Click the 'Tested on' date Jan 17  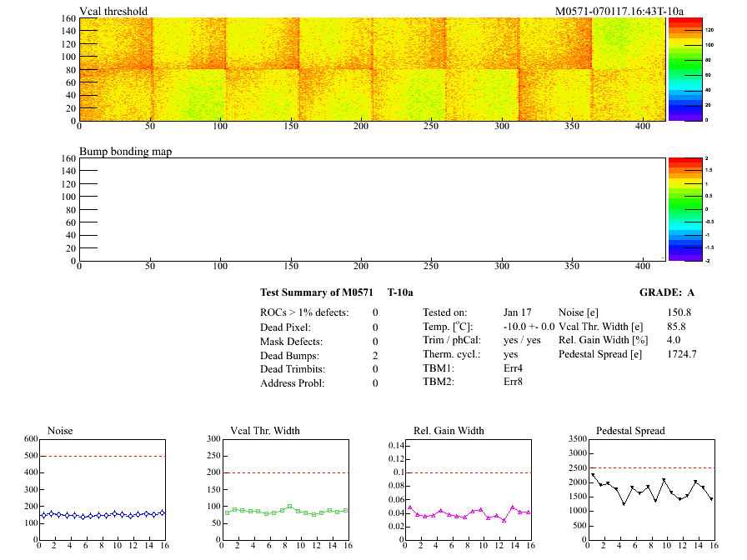517,312
